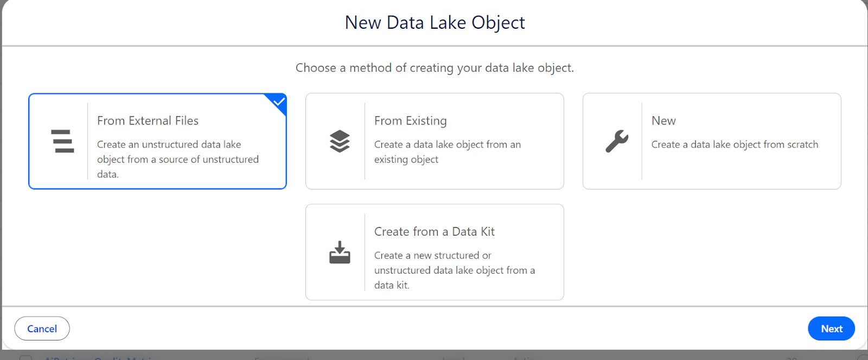
Task: Click the data kit description text
Action: (454, 270)
